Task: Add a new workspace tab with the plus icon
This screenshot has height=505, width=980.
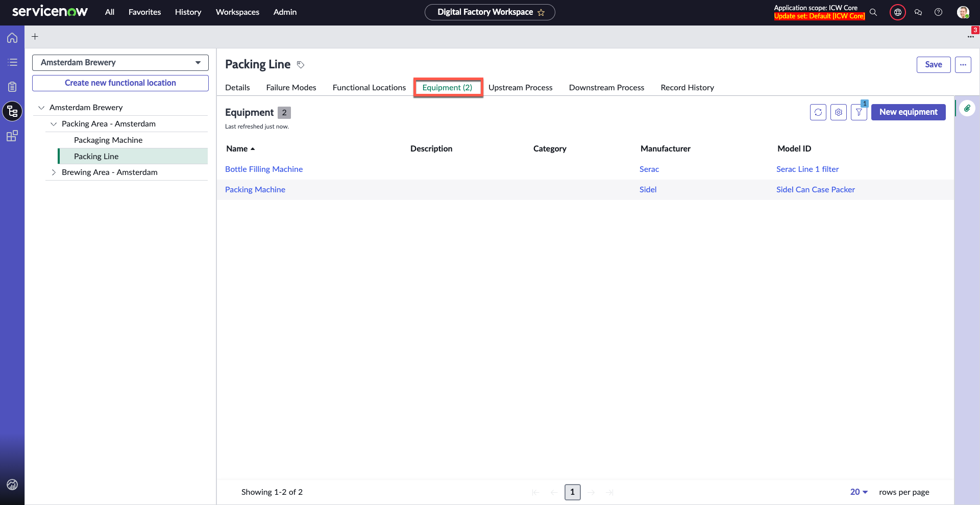Action: pos(35,36)
